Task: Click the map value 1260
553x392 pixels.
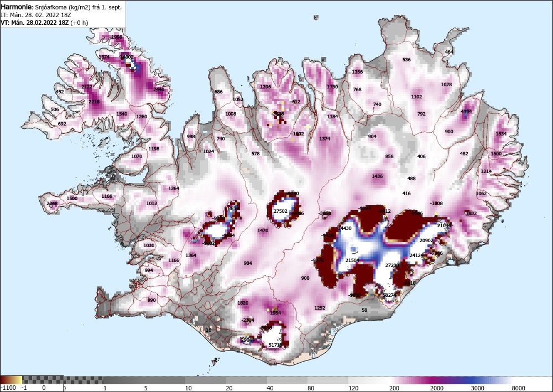Action: [x=142, y=117]
